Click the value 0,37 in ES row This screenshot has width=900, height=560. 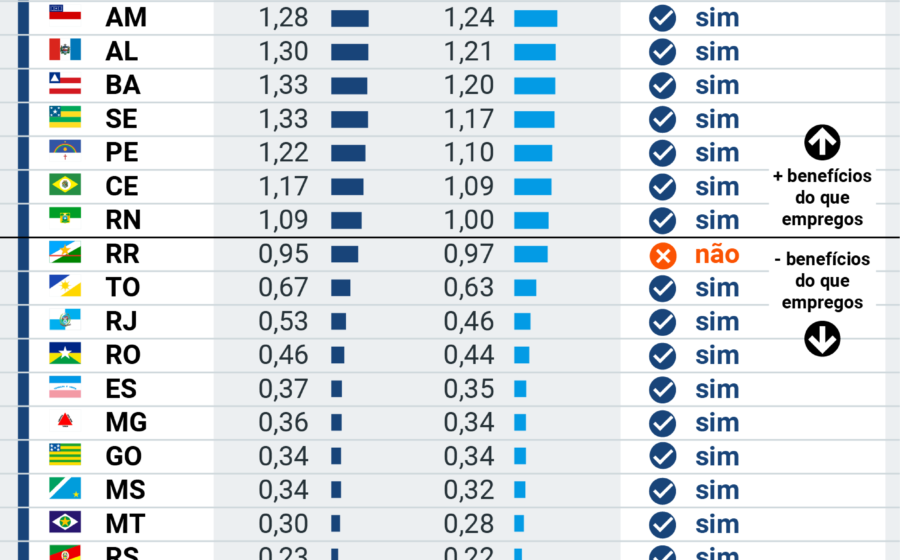click(x=283, y=389)
